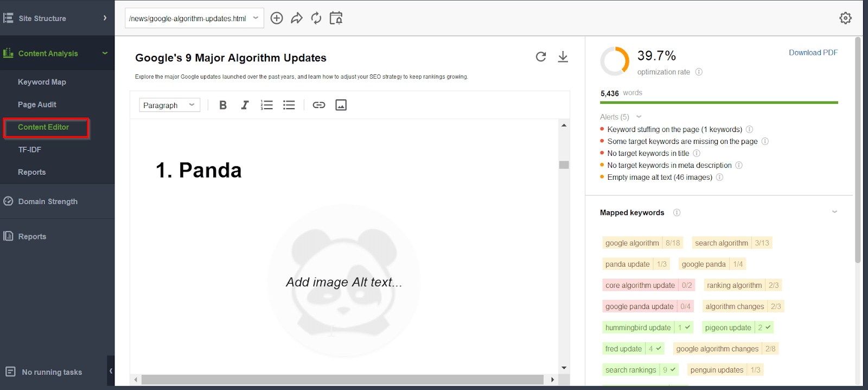Click the 5,436 words progress bar
Viewport: 868px width, 390px height.
tap(719, 102)
